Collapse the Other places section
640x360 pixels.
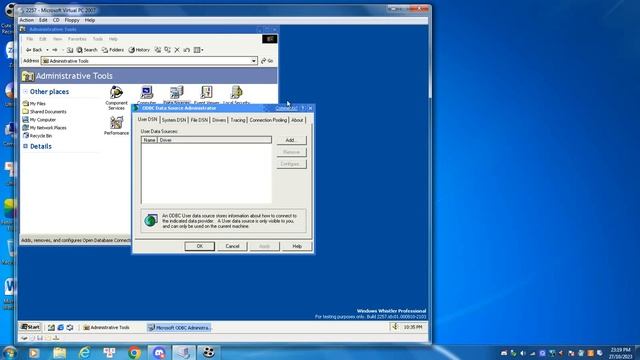coord(25,92)
